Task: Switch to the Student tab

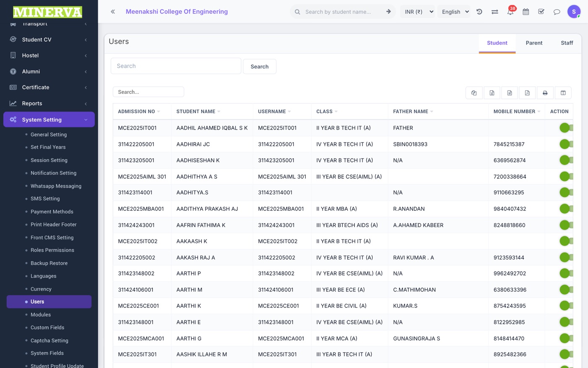Action: [497, 43]
